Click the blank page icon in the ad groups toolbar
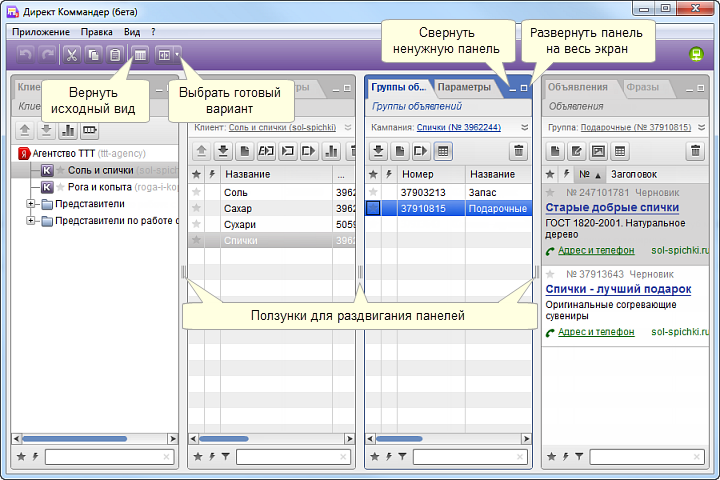This screenshot has width=720, height=480. click(400, 151)
